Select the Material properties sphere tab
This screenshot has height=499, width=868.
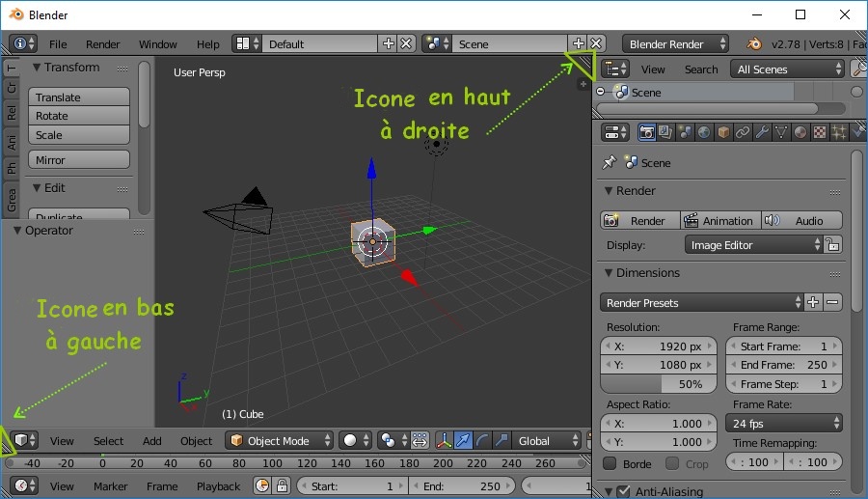coord(800,132)
